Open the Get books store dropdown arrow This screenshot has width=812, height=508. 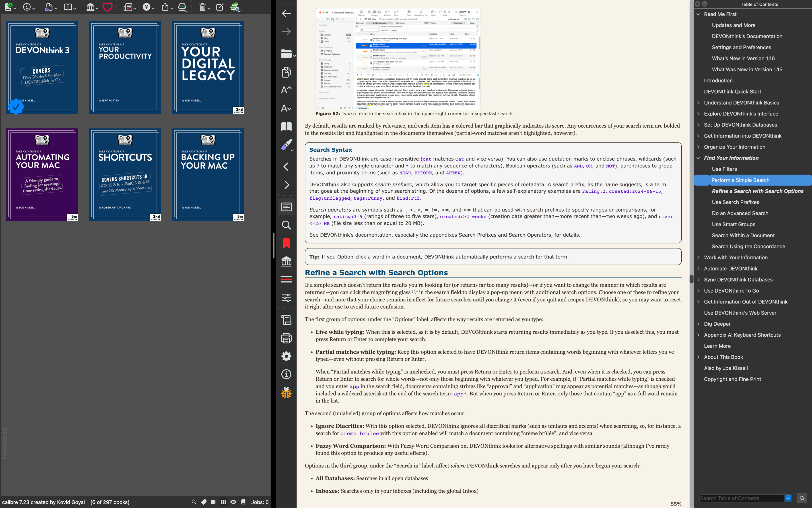pyautogui.click(x=153, y=8)
